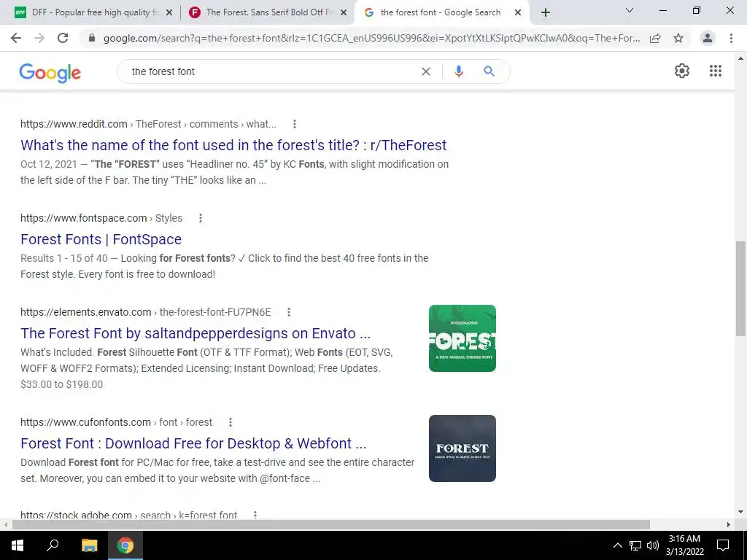747x560 pixels.
Task: Open tab search dropdown chevron
Action: 630,10
